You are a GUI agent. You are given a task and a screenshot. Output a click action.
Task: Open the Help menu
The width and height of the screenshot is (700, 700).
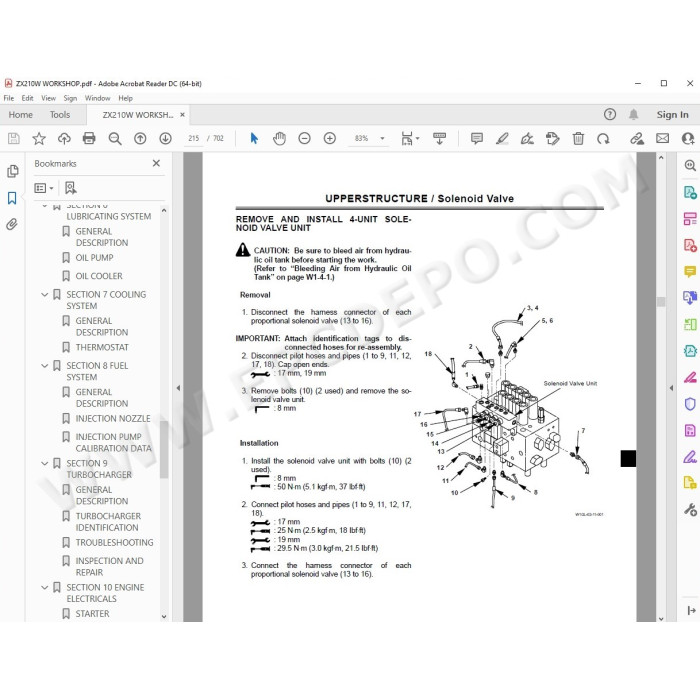tap(125, 98)
